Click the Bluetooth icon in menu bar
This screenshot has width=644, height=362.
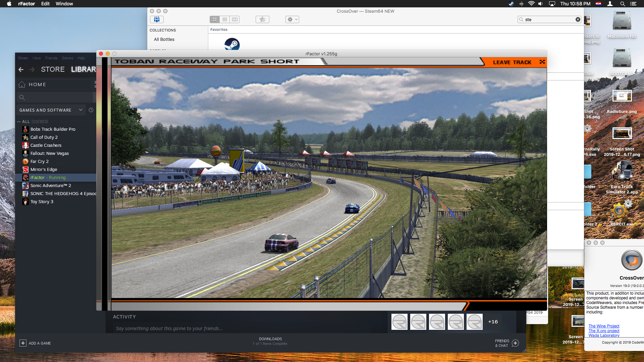[521, 4]
